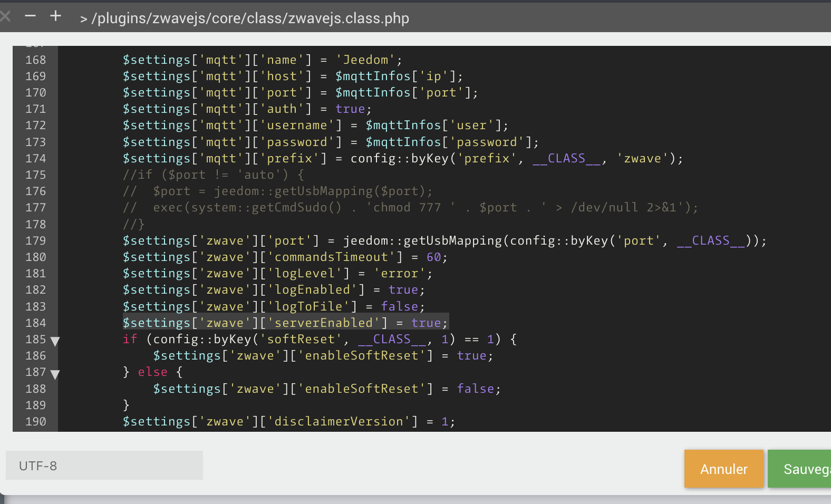The image size is (831, 504).
Task: Click the 'softReset' string on line 185
Action: [x=301, y=340]
